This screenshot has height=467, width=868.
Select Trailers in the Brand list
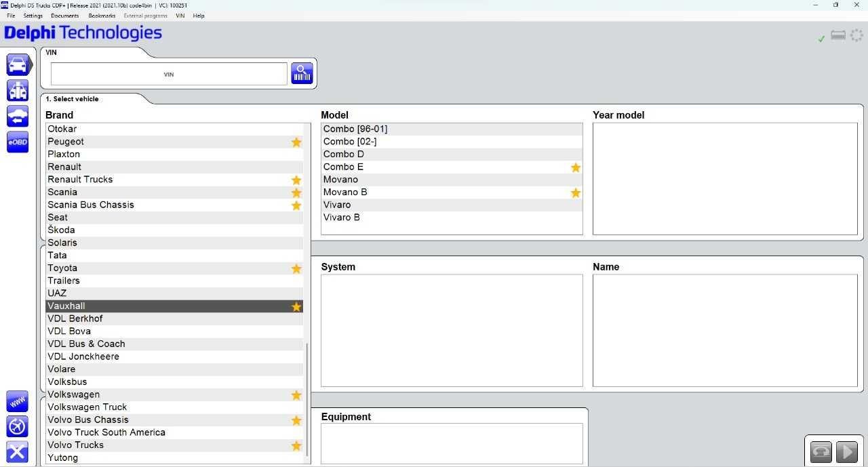point(174,281)
